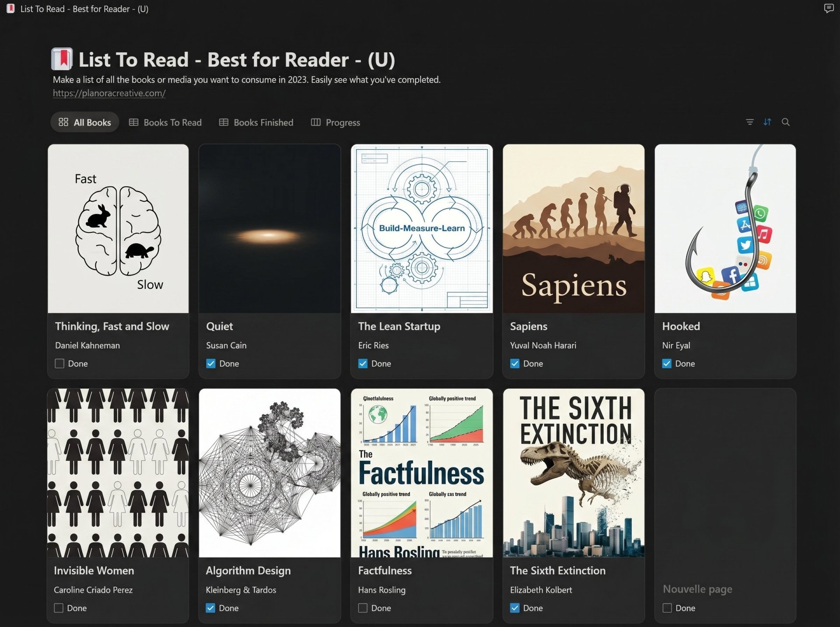Open the planoracreative.com link
Screen dimensions: 840x627
[x=109, y=93]
